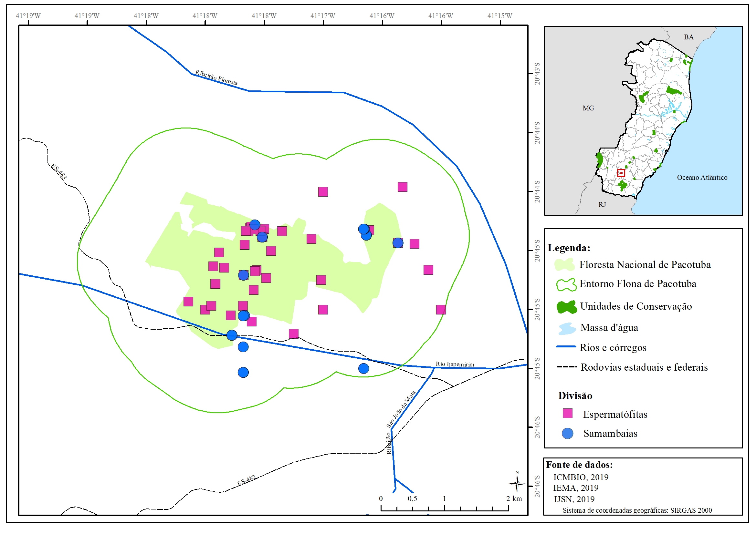Click the MG state label in inset map
The height and width of the screenshot is (534, 756).
(588, 108)
